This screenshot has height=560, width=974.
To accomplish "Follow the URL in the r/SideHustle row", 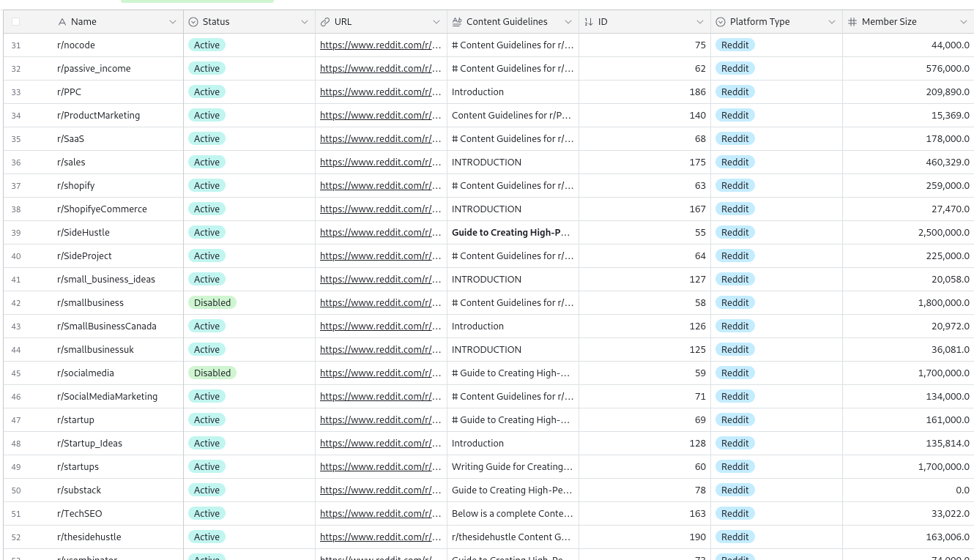I will (x=381, y=233).
